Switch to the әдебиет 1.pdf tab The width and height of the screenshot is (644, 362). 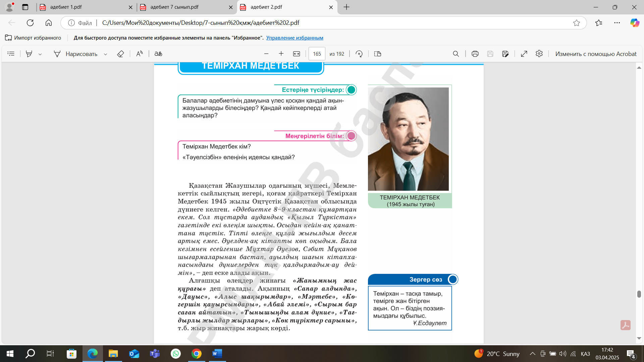84,7
